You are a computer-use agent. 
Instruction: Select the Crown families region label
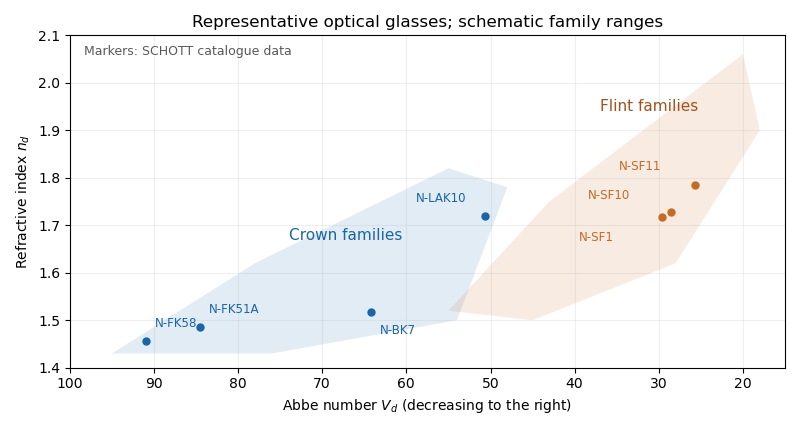tap(345, 235)
